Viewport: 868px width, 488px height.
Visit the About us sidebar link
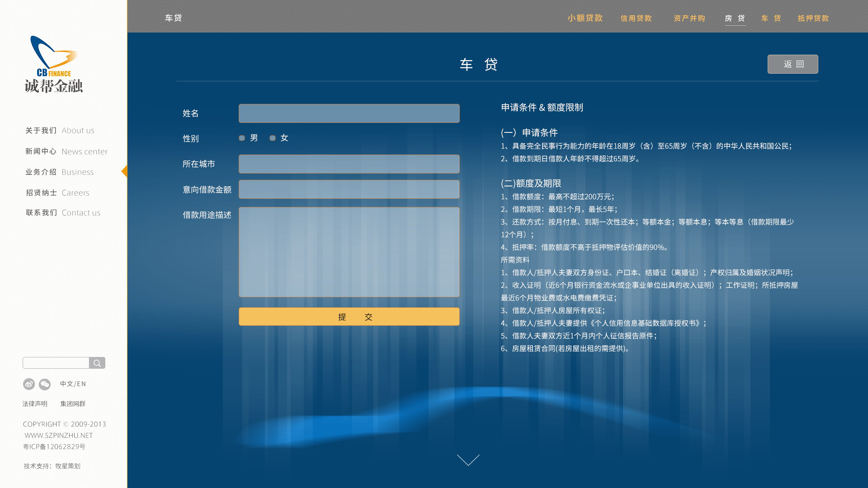click(x=78, y=130)
